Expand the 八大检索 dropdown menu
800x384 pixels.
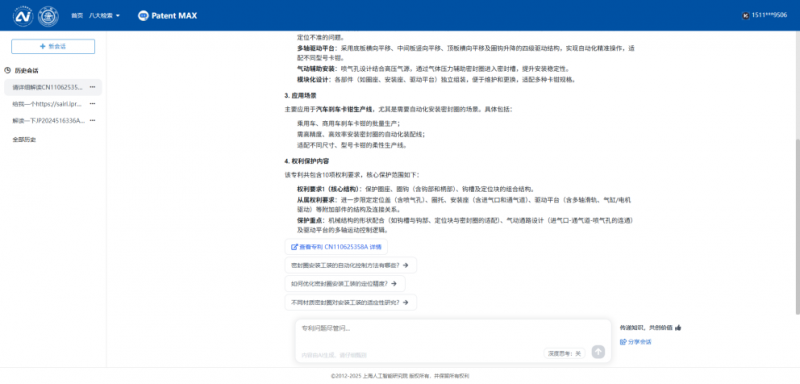click(105, 16)
